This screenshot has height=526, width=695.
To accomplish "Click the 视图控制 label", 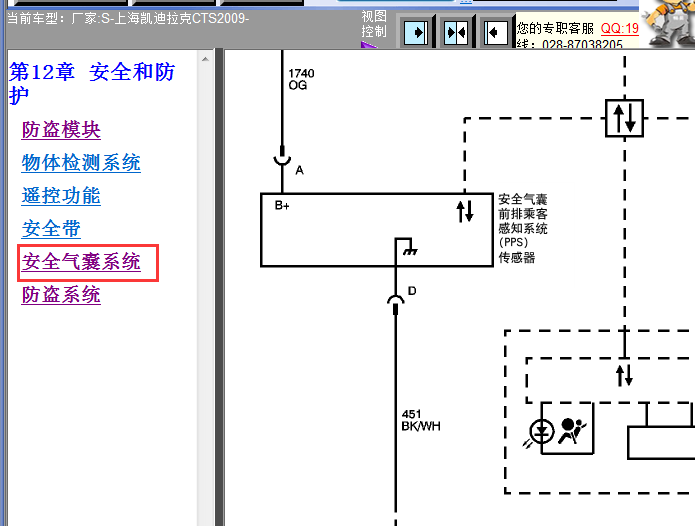I will [374, 24].
